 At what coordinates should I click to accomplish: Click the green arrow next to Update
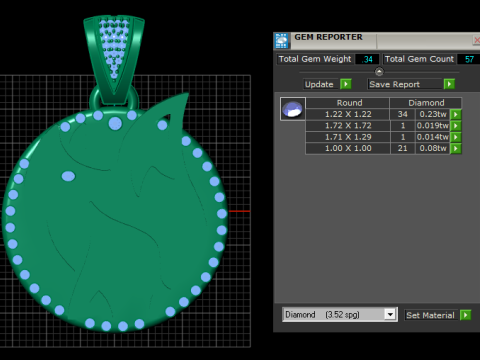[x=346, y=84]
